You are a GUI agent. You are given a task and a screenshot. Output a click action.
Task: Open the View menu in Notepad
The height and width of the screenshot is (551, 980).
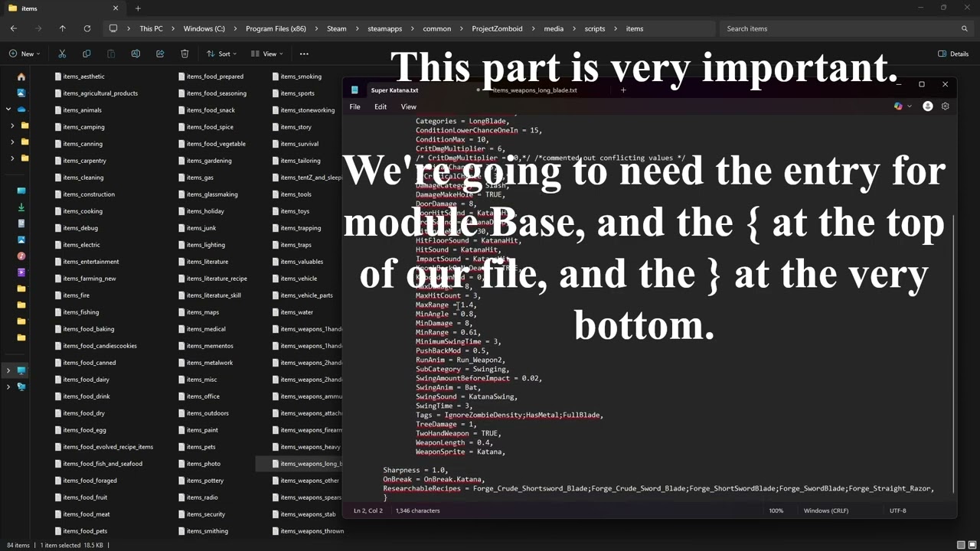point(409,106)
